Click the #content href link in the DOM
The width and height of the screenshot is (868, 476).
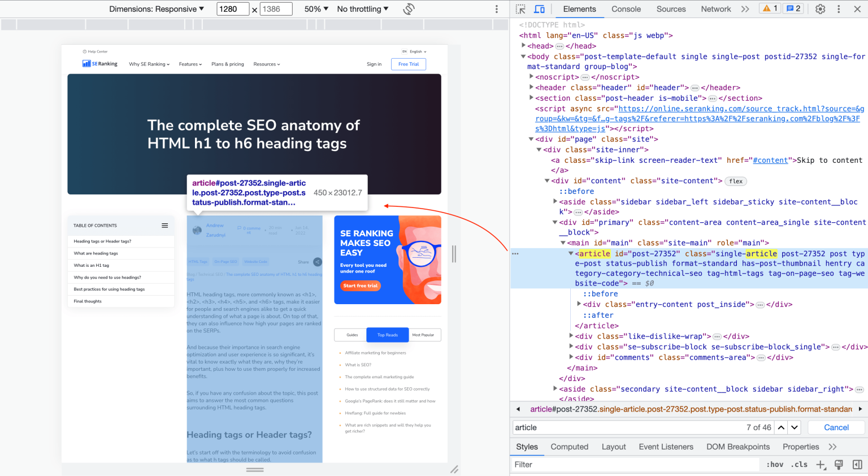point(771,160)
